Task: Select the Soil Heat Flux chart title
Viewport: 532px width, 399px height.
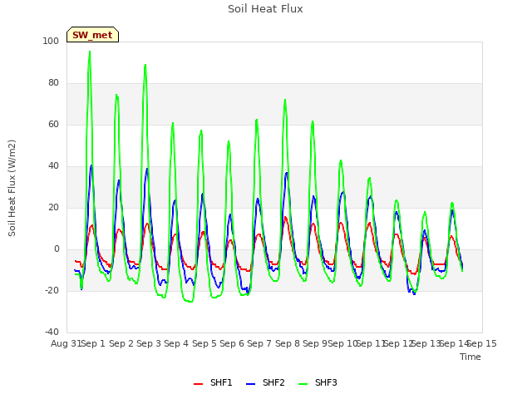Action: tap(265, 9)
